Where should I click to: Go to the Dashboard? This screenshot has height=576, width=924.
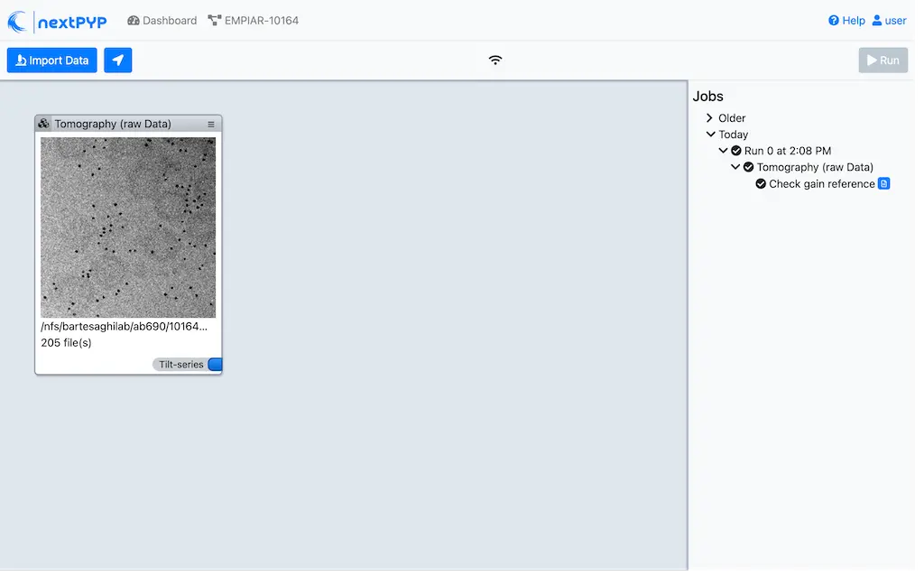[162, 21]
